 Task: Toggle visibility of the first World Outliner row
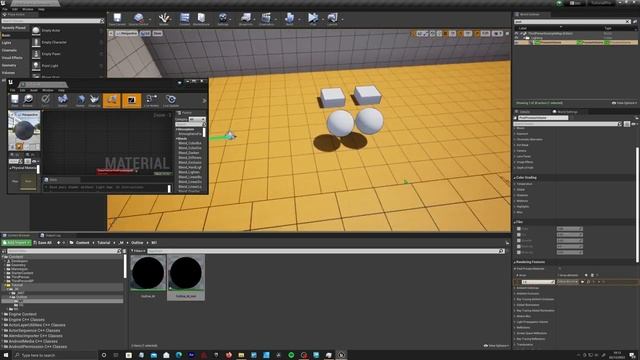516,33
